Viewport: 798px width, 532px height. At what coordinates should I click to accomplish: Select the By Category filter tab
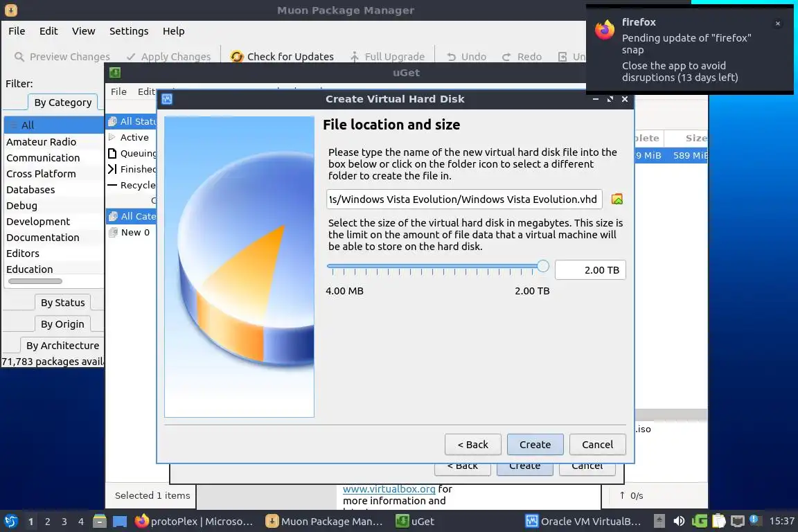coord(62,103)
